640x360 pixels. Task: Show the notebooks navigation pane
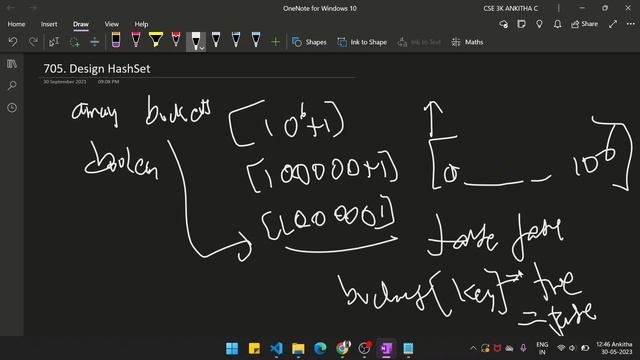click(12, 64)
